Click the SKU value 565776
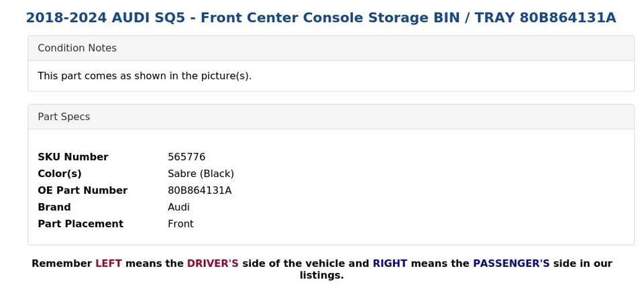Viewport: 644px width, 291px height. pyautogui.click(x=186, y=157)
